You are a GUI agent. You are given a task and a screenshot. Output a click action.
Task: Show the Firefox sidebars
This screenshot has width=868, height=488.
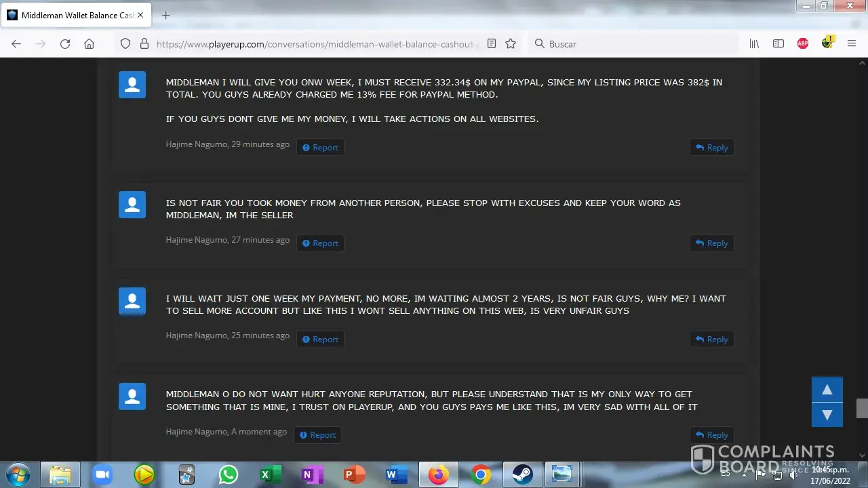point(778,43)
